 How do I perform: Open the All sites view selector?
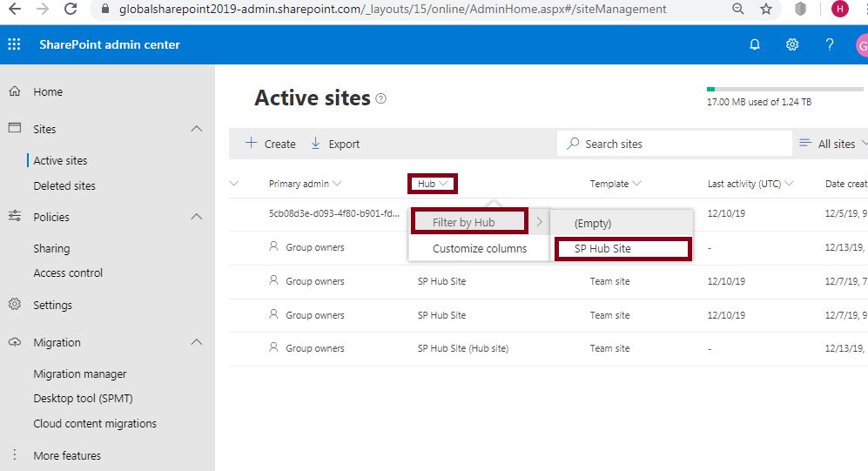point(833,144)
